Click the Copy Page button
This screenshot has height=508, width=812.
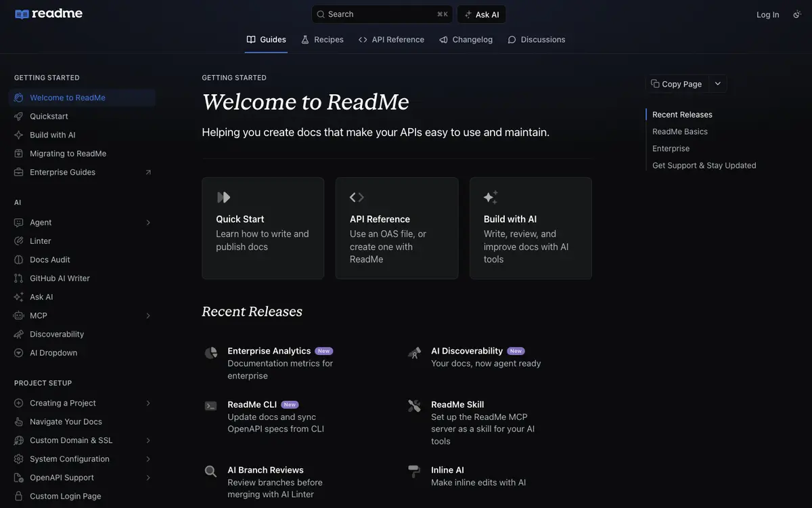click(x=677, y=84)
